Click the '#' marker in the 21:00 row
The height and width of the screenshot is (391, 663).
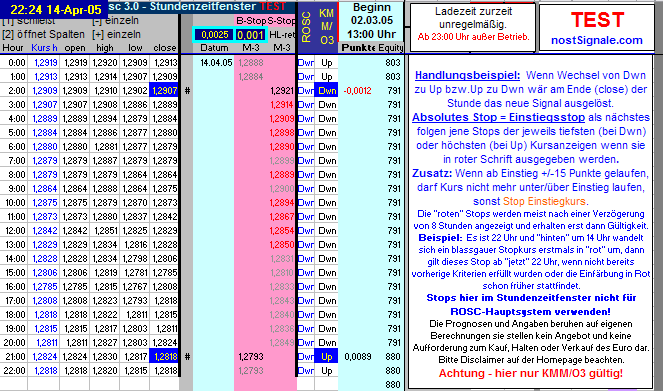pyautogui.click(x=187, y=356)
